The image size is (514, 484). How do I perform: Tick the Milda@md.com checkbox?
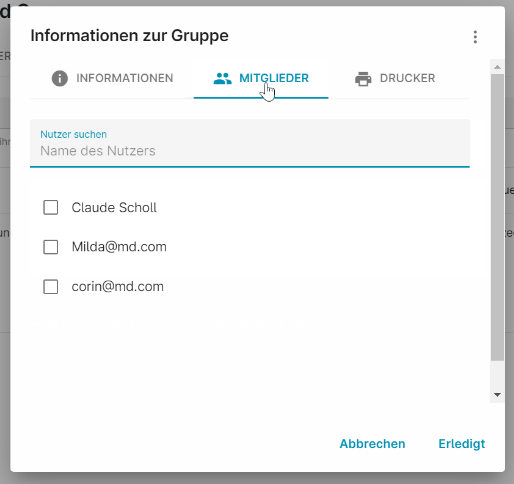tap(51, 247)
